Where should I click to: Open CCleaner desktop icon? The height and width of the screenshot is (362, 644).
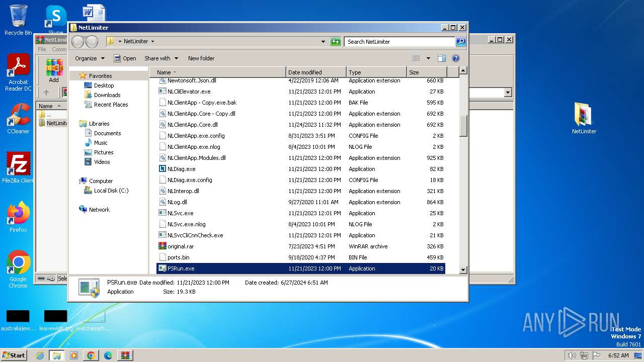18,119
